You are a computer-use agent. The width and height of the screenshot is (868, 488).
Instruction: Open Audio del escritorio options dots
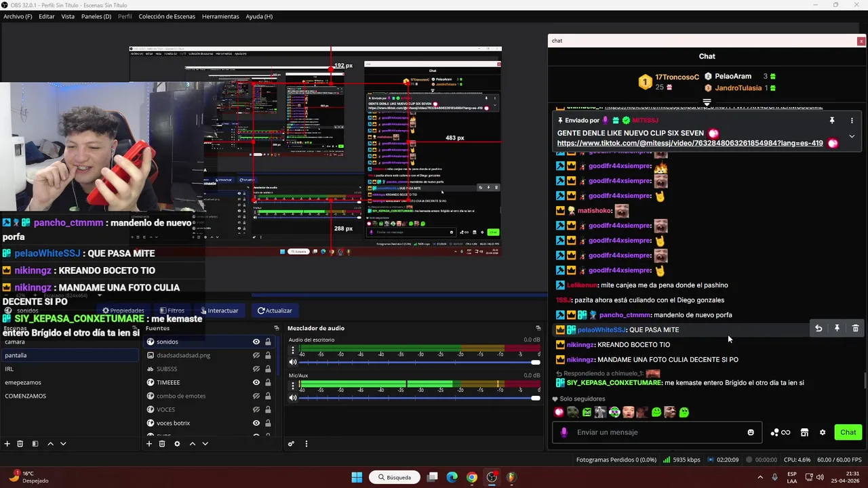pyautogui.click(x=293, y=350)
